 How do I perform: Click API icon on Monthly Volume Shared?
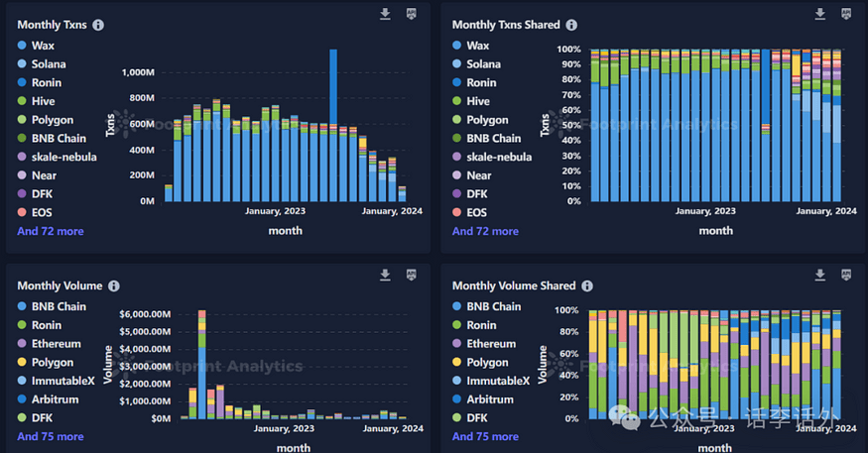[846, 275]
